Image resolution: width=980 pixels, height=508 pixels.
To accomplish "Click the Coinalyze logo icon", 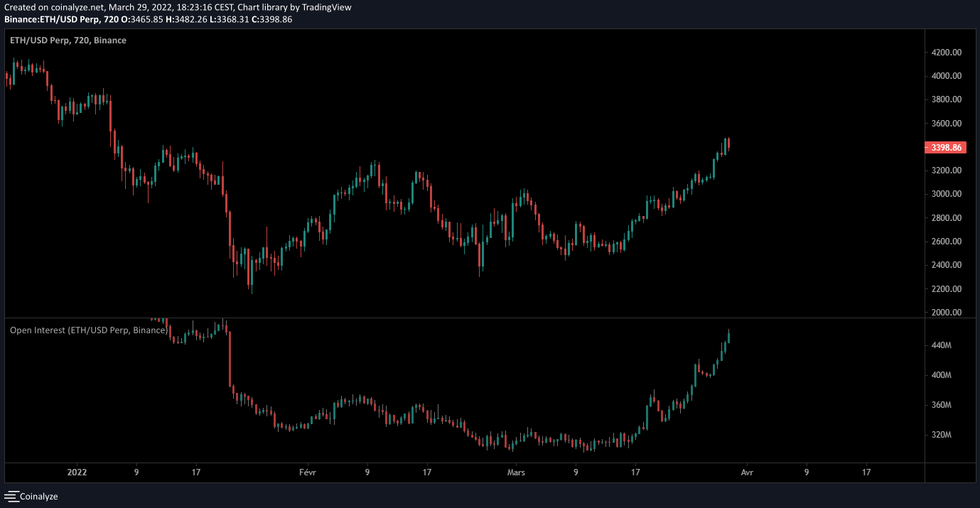I will [x=11, y=497].
